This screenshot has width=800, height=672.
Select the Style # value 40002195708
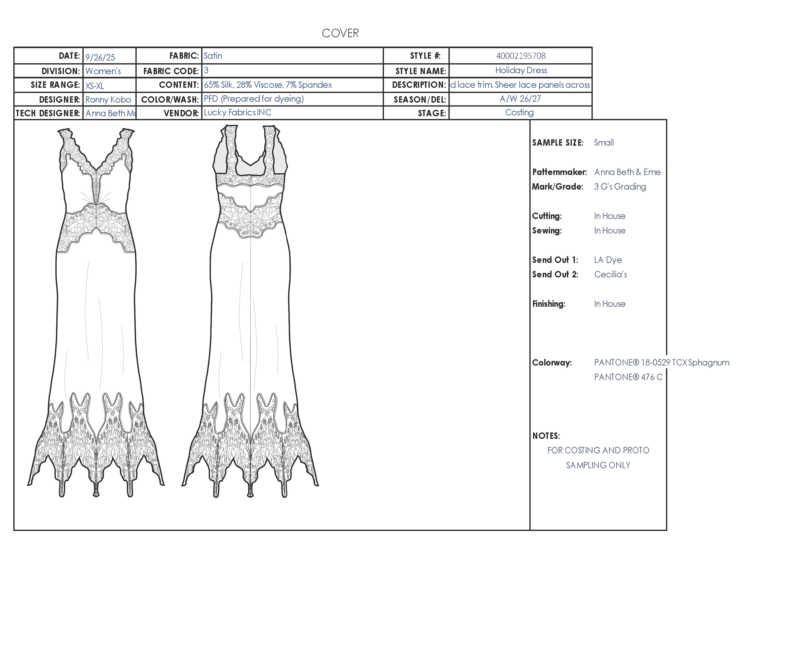coord(520,56)
